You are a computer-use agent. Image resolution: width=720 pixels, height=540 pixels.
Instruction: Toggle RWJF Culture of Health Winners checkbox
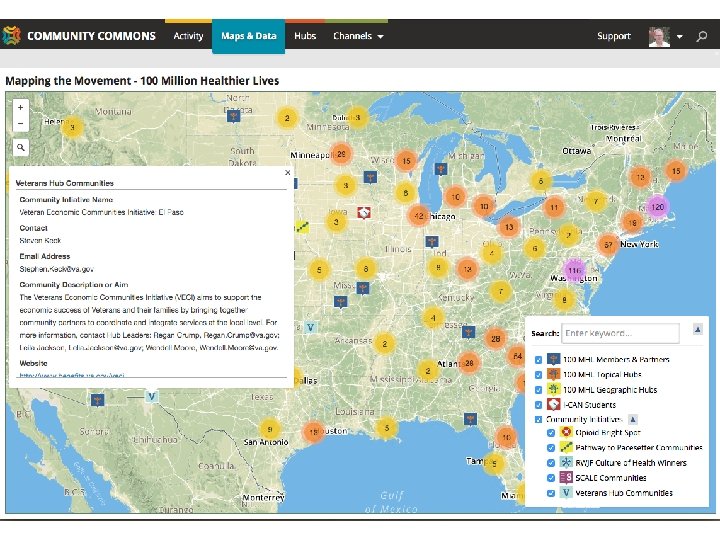[x=551, y=463]
